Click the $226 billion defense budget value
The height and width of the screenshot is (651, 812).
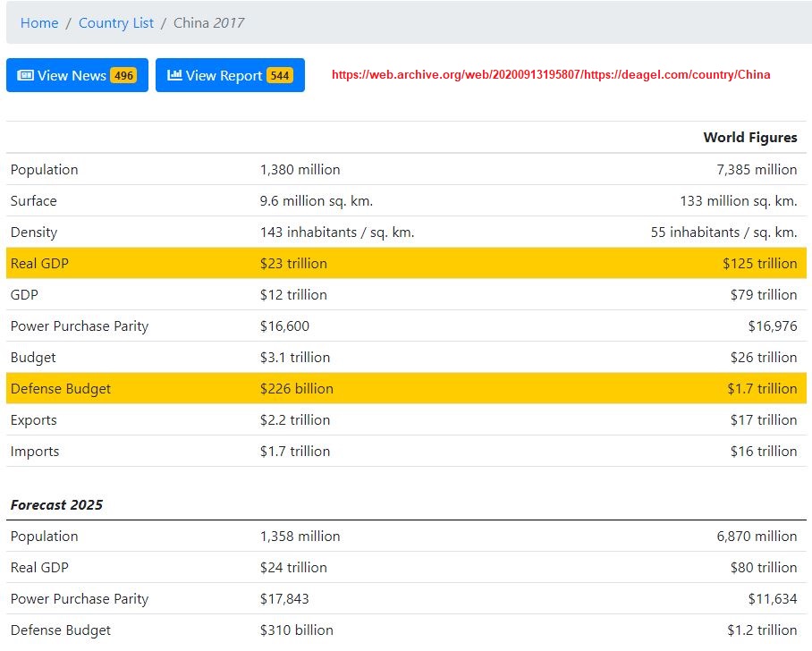pyautogui.click(x=296, y=389)
